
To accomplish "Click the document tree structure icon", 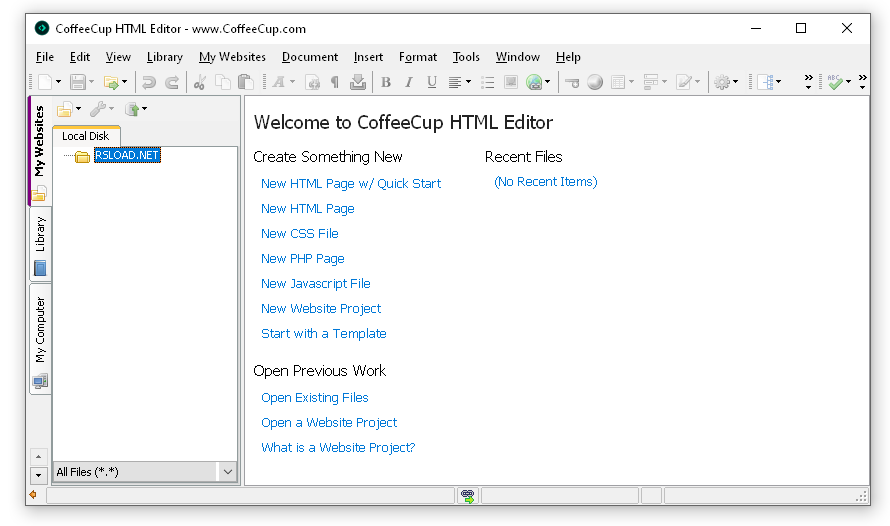I will (x=766, y=82).
